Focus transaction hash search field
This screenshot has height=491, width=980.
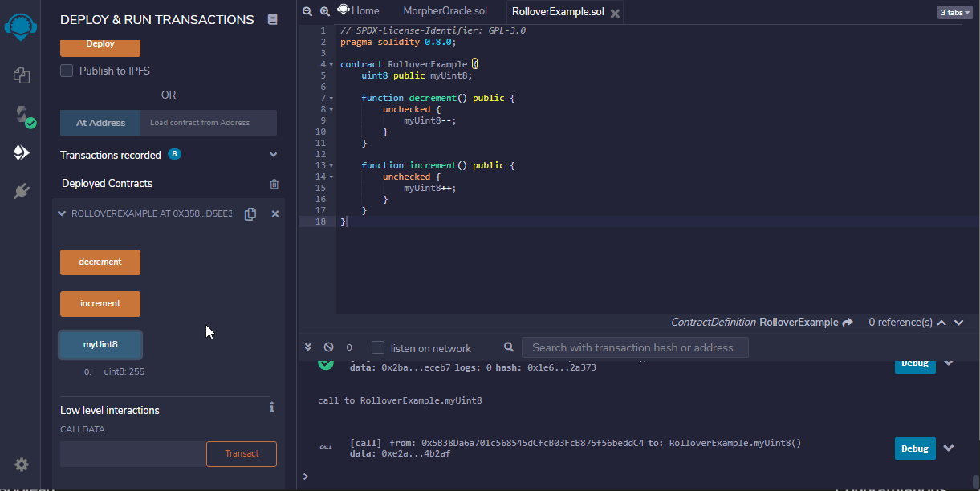tap(635, 347)
